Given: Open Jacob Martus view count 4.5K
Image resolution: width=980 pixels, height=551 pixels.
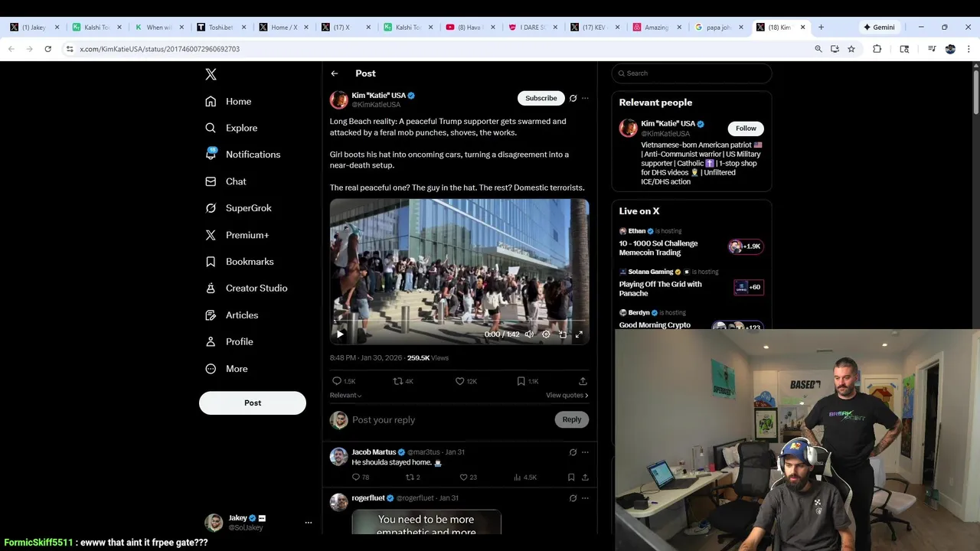Looking at the screenshot, I should (525, 478).
